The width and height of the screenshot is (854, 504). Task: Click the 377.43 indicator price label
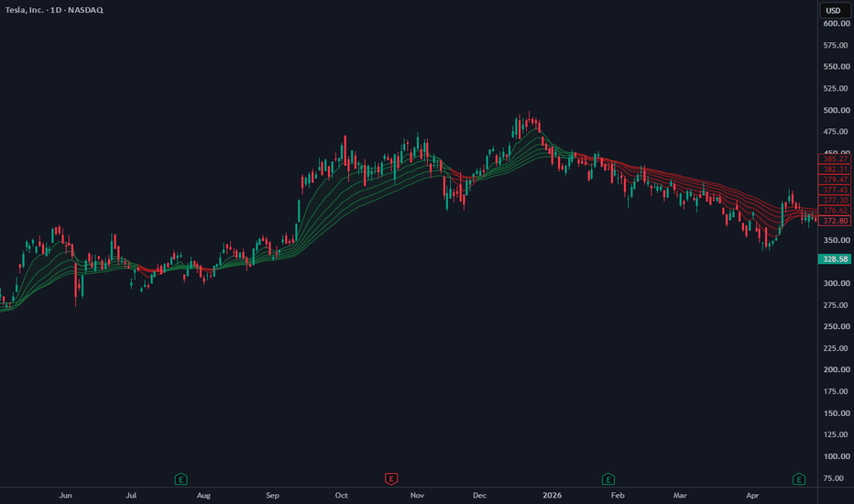[835, 190]
